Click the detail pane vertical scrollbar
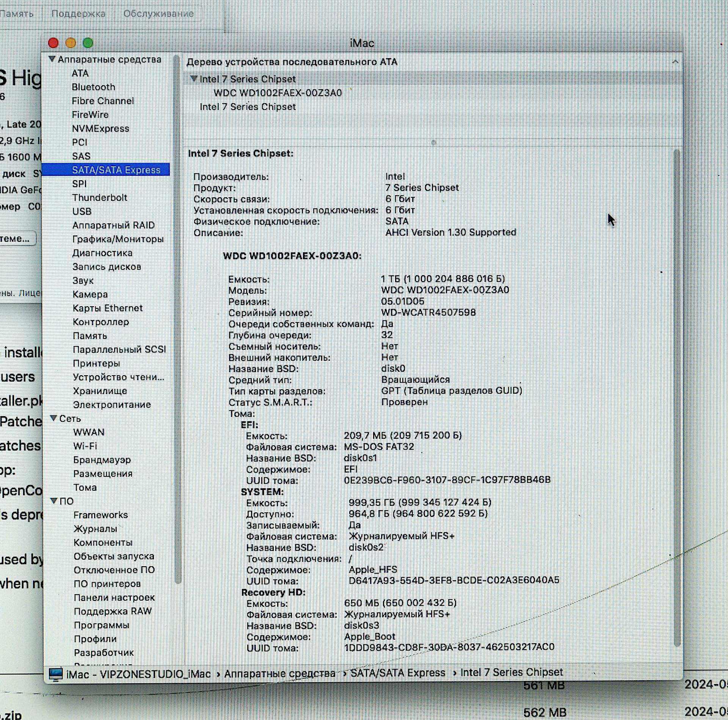Screen dimensions: 728x720 click(x=677, y=398)
